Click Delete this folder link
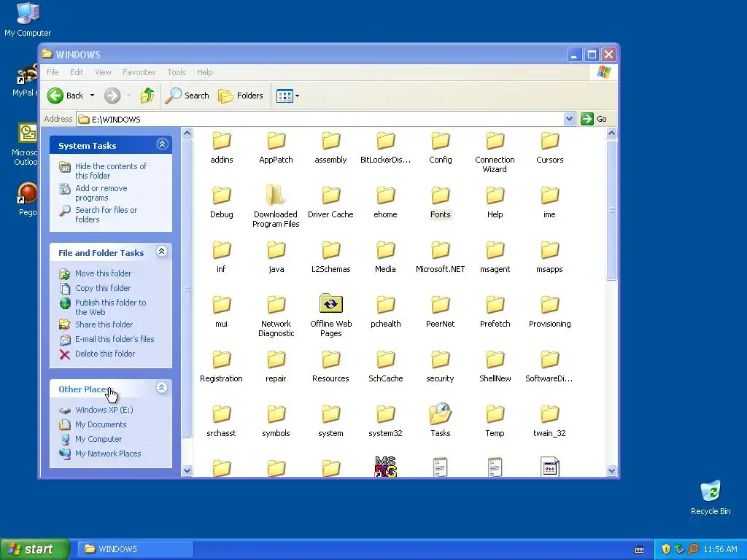 (105, 354)
